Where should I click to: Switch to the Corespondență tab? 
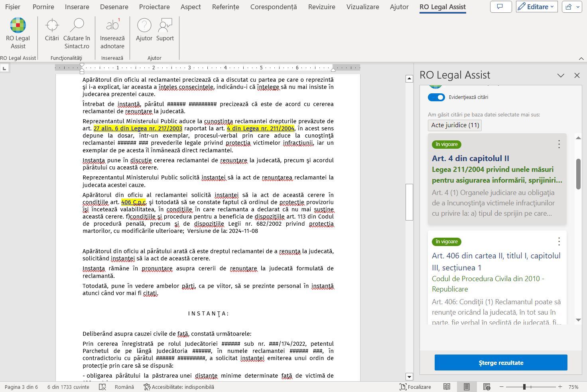tap(274, 7)
